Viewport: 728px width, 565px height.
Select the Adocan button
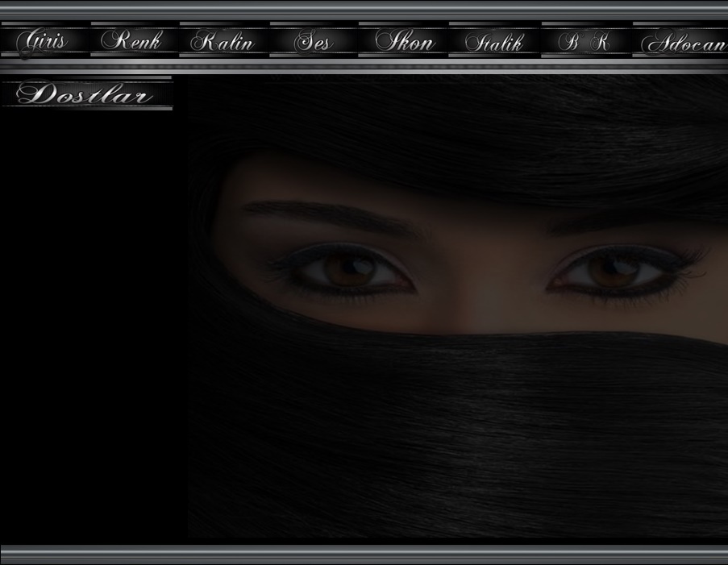(682, 40)
